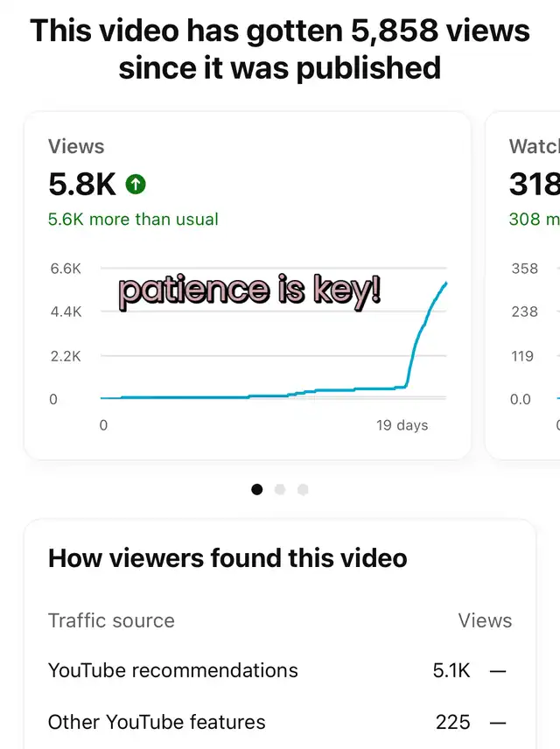The image size is (560, 749).
Task: Tap the 6.6K label on the chart axis
Action: pos(66,269)
